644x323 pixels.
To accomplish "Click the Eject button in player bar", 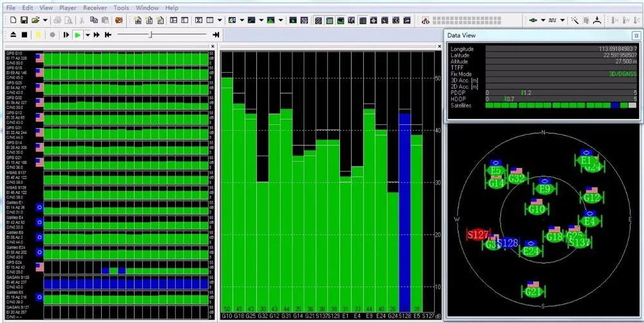I will (13, 35).
